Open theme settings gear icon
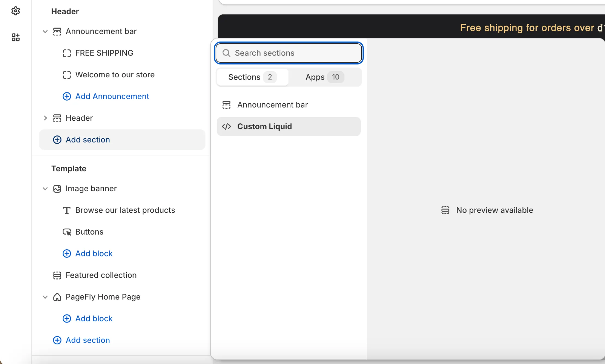Viewport: 605px width, 364px height. click(x=16, y=11)
